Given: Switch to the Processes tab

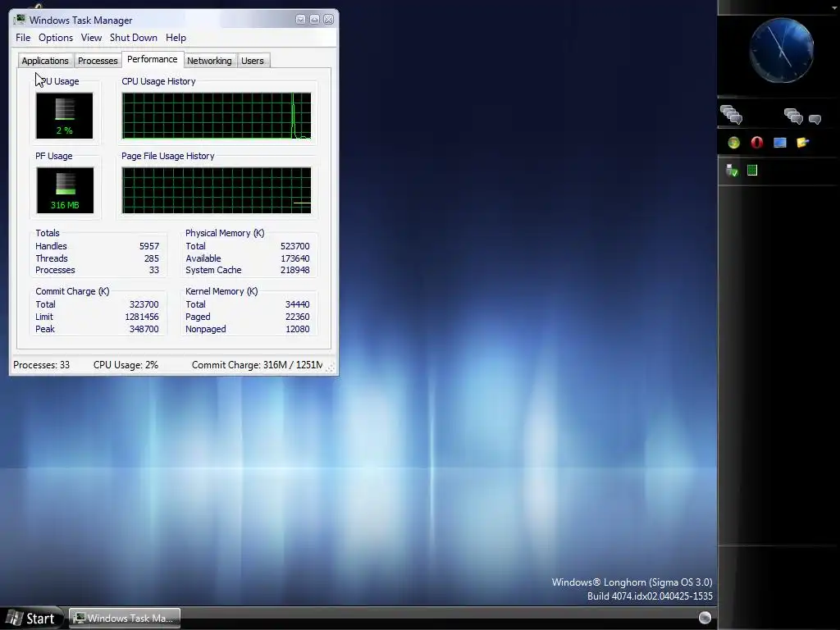Looking at the screenshot, I should 98,61.
